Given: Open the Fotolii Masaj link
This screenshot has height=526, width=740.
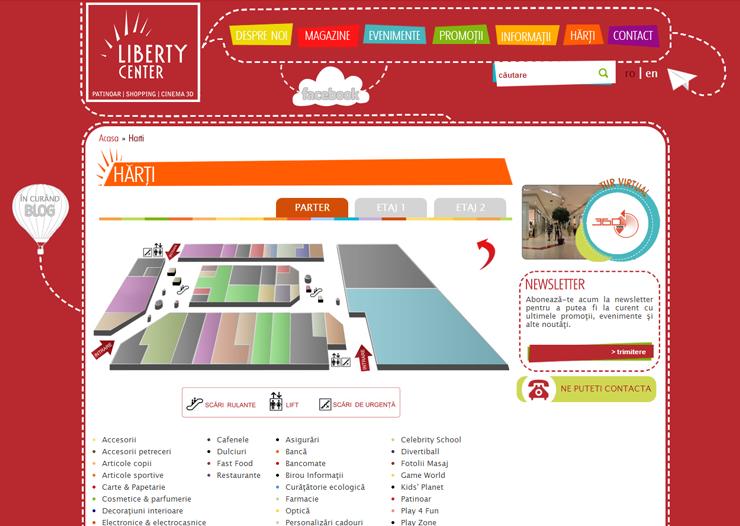Looking at the screenshot, I should coord(424,463).
